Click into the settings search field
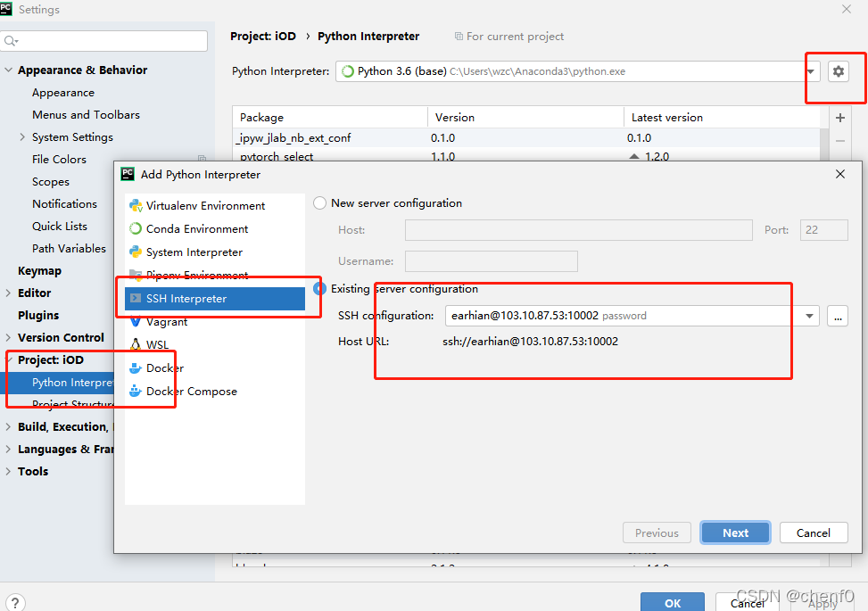Screen dimensions: 868x611 [105, 41]
